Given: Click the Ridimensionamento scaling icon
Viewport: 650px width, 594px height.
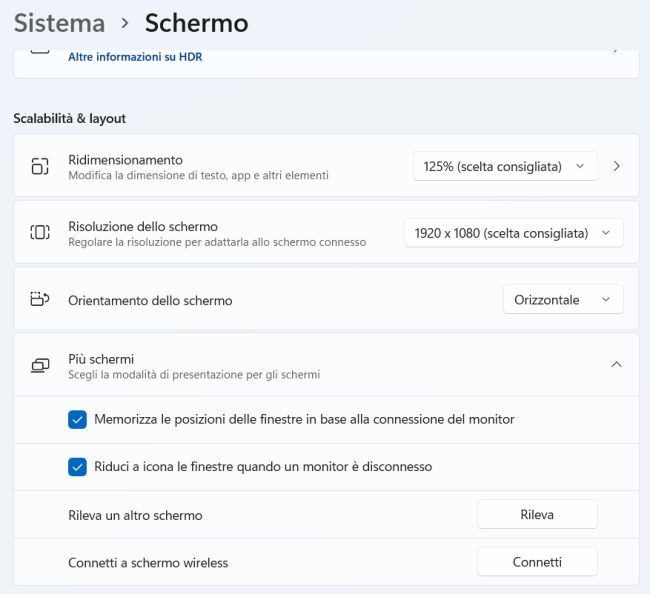Looking at the screenshot, I should click(40, 166).
